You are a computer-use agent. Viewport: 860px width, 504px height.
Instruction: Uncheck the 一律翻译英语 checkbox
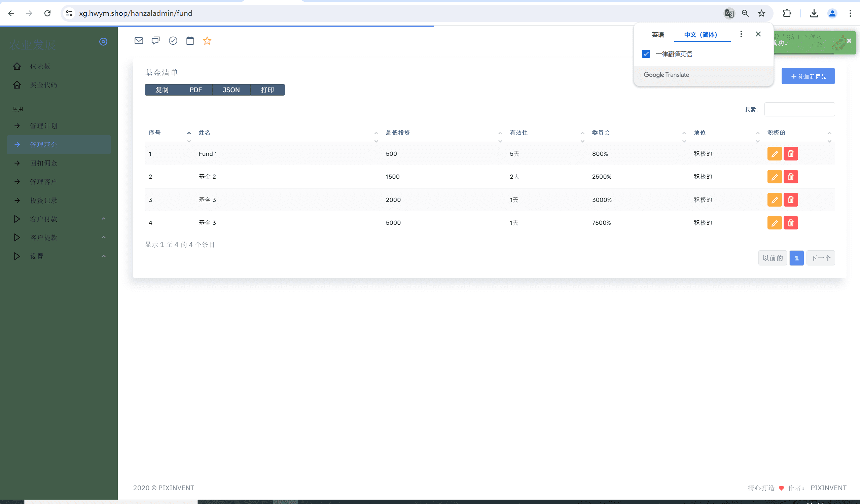[x=646, y=54]
